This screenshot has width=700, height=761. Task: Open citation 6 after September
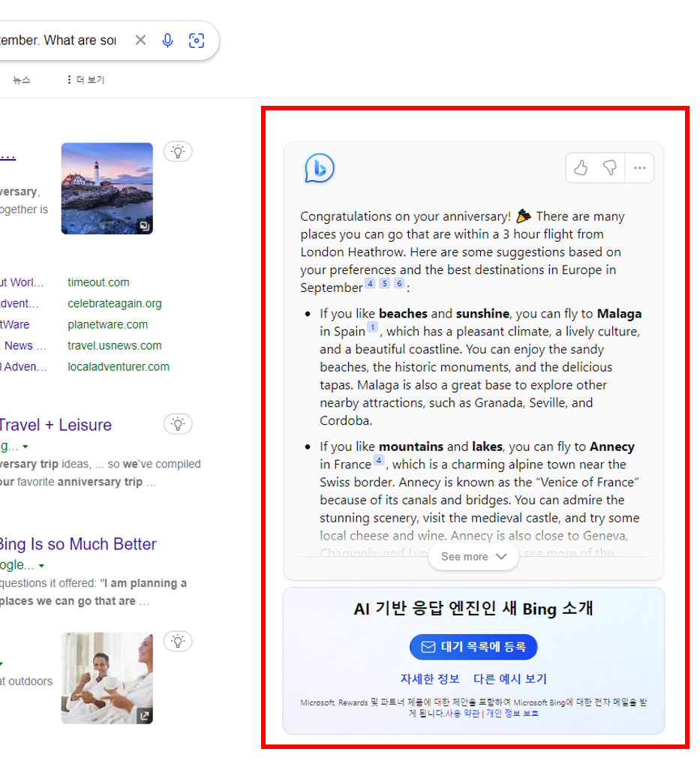pos(399,284)
